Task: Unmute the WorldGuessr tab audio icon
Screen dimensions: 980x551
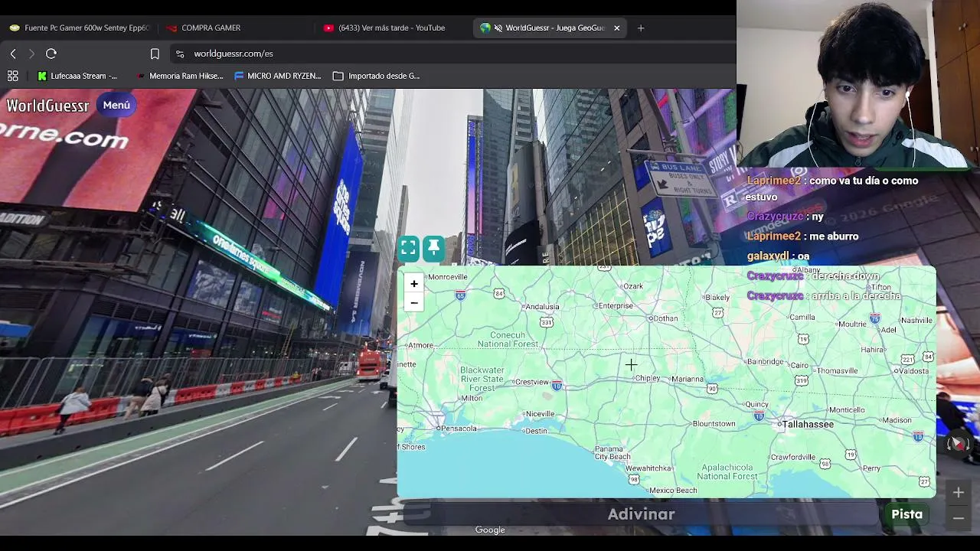Action: tap(498, 28)
